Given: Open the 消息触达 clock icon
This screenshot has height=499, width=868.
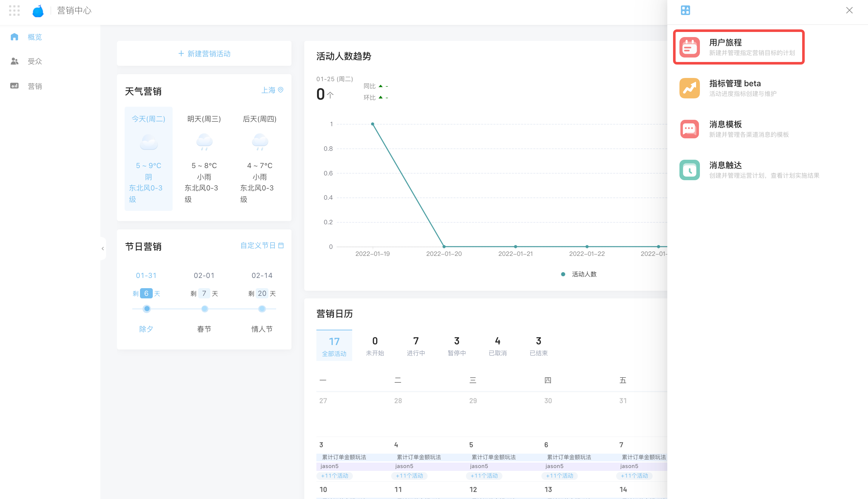Looking at the screenshot, I should [x=689, y=170].
